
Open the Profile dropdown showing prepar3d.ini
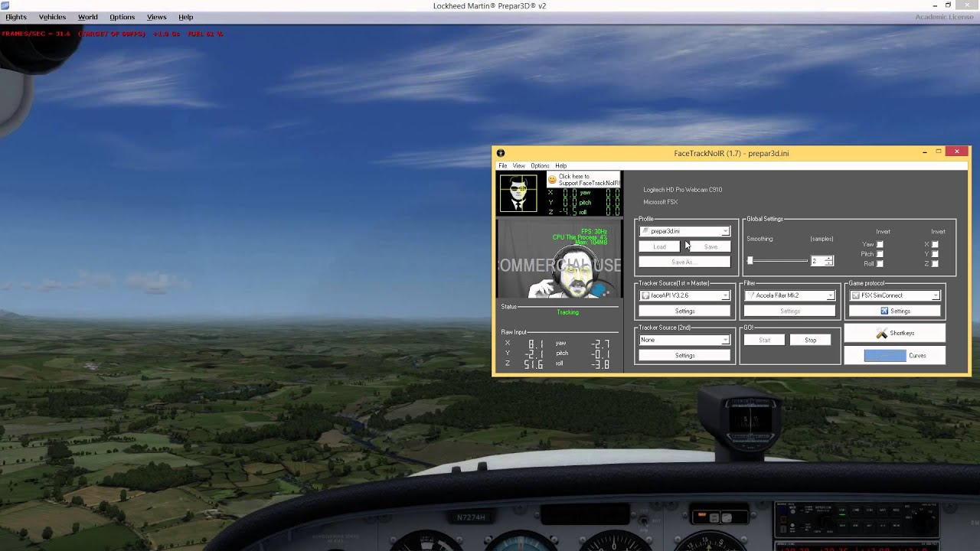684,231
